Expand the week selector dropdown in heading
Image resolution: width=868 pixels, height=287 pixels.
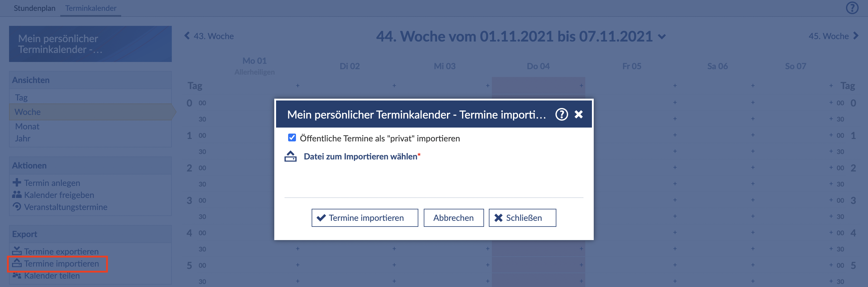[662, 37]
